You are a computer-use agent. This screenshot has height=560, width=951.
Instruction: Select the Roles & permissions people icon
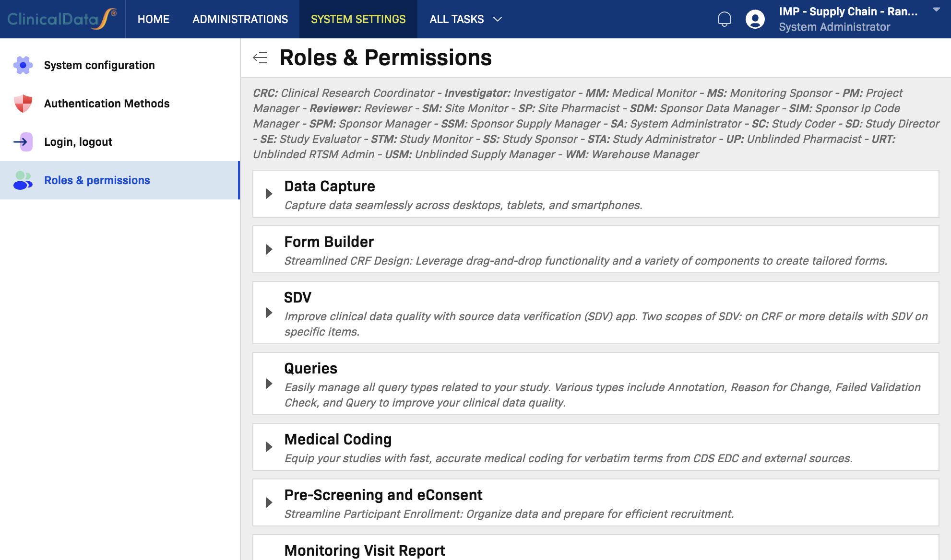coord(22,180)
